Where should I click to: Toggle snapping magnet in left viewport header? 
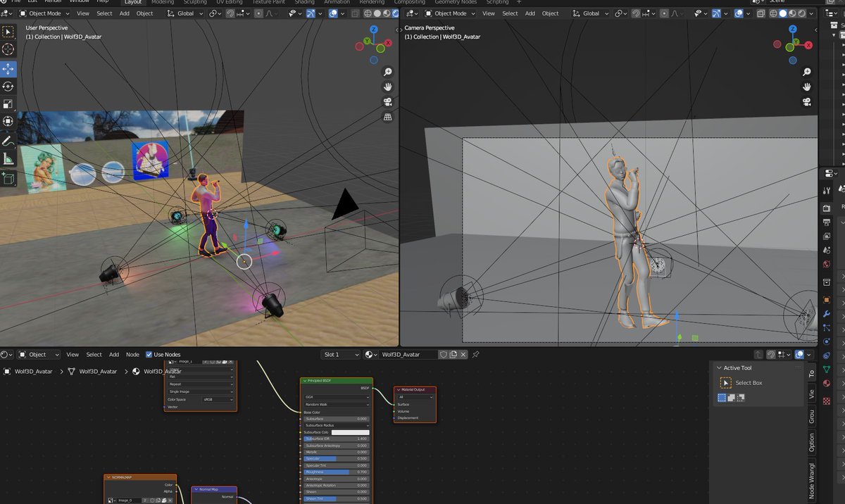pyautogui.click(x=230, y=13)
